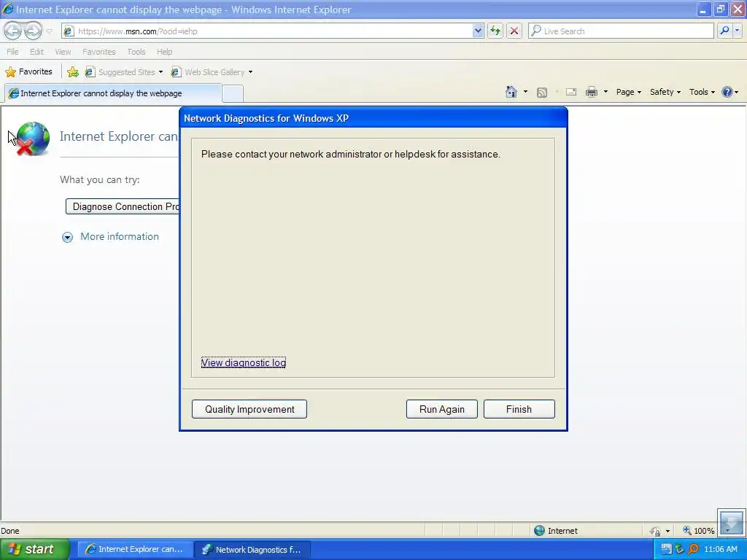Image resolution: width=747 pixels, height=560 pixels.
Task: Open the Tools command bar menu
Action: 702,92
